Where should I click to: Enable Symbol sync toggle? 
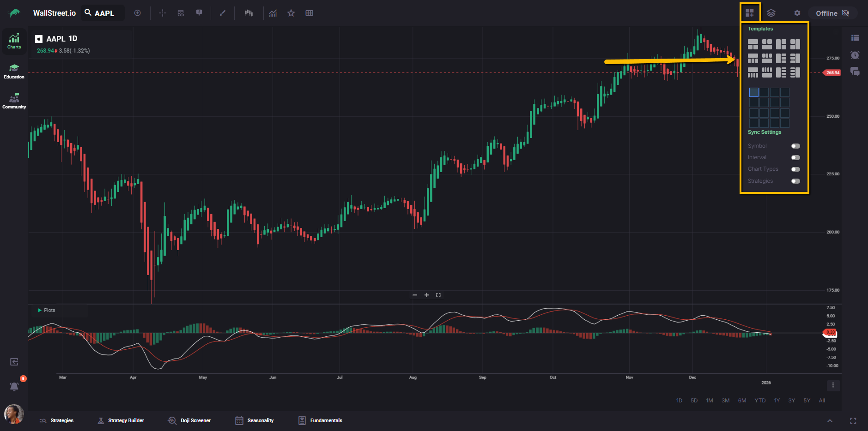795,146
